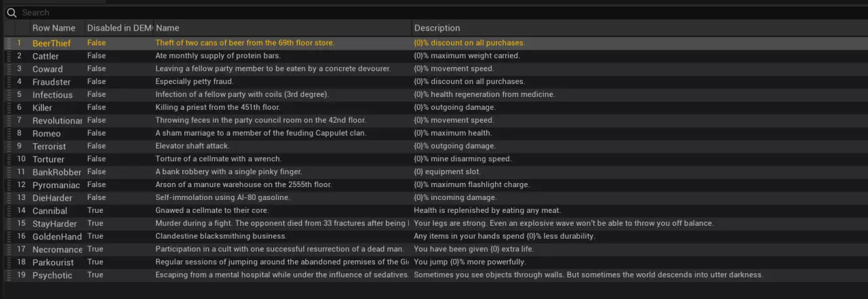Grab the Psychotic row drag handle

(9, 275)
